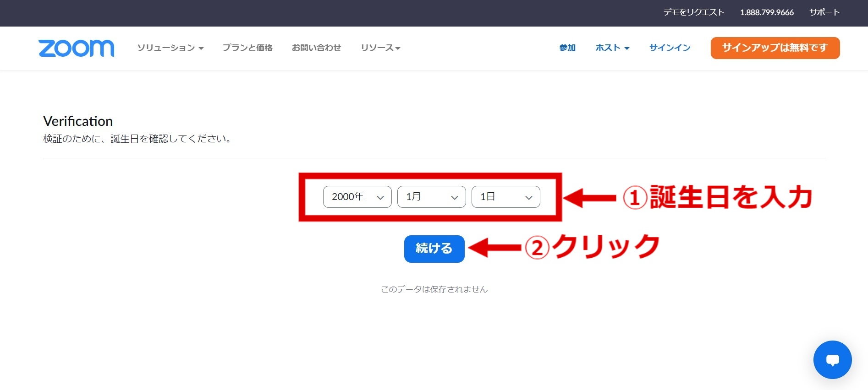Click the Verification heading
This screenshot has height=390, width=868.
pos(78,121)
